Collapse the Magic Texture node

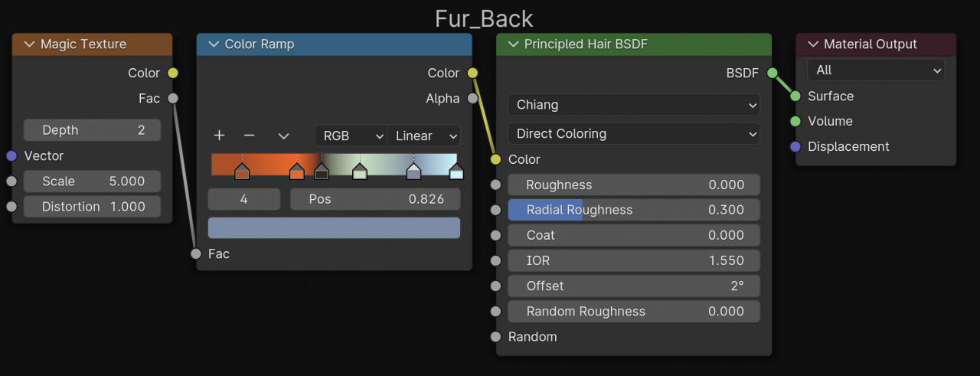[29, 44]
